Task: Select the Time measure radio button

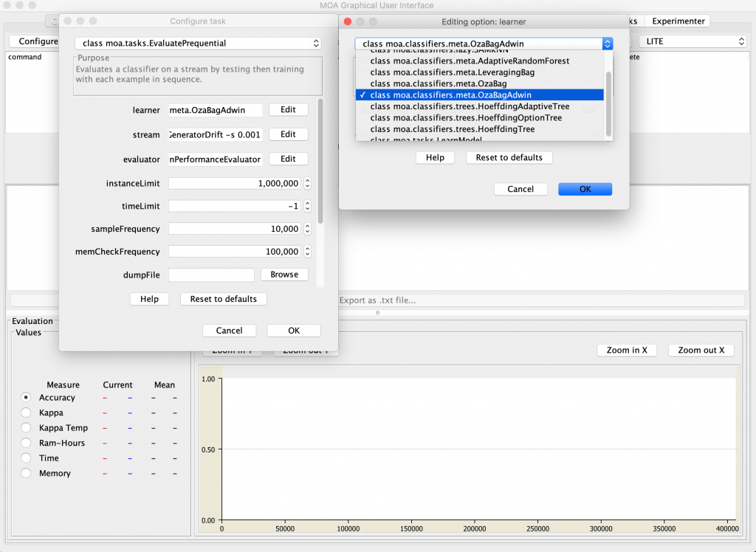Action: (x=26, y=458)
